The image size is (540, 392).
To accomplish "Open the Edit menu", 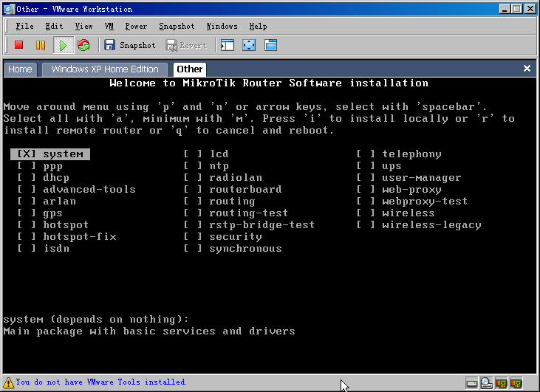I will click(54, 26).
